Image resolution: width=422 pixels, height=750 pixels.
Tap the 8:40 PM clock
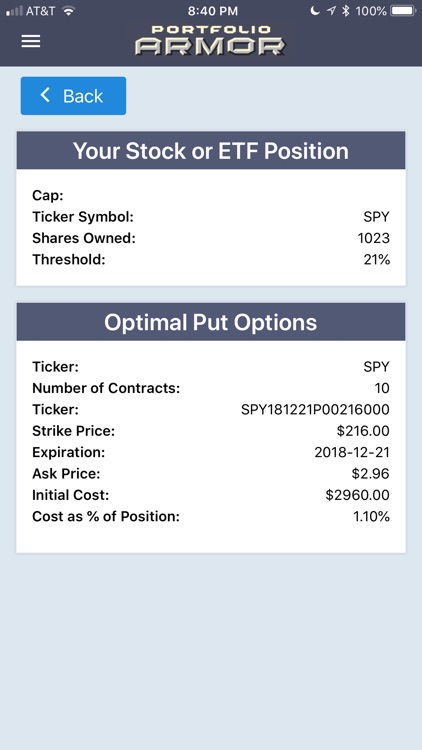point(211,11)
